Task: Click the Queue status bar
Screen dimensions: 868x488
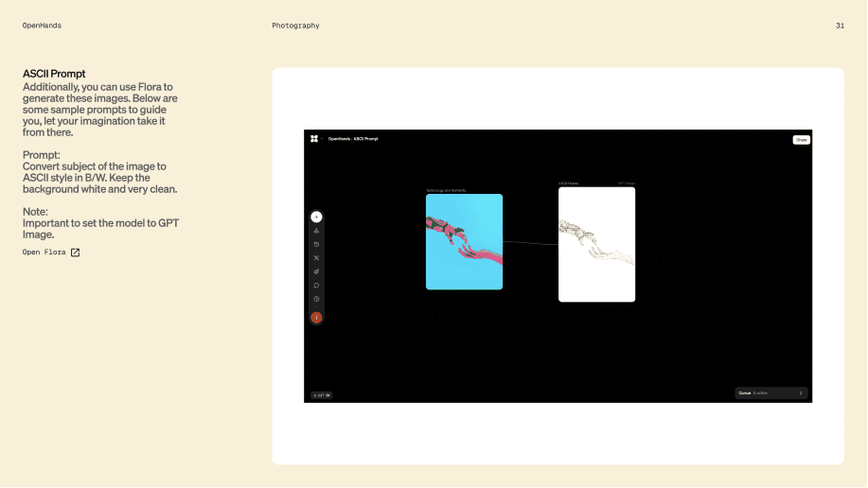Action: (x=771, y=393)
